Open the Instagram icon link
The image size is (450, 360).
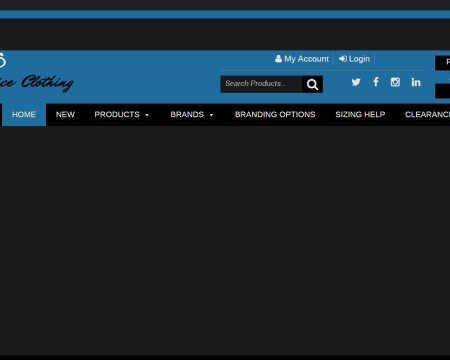click(x=395, y=82)
